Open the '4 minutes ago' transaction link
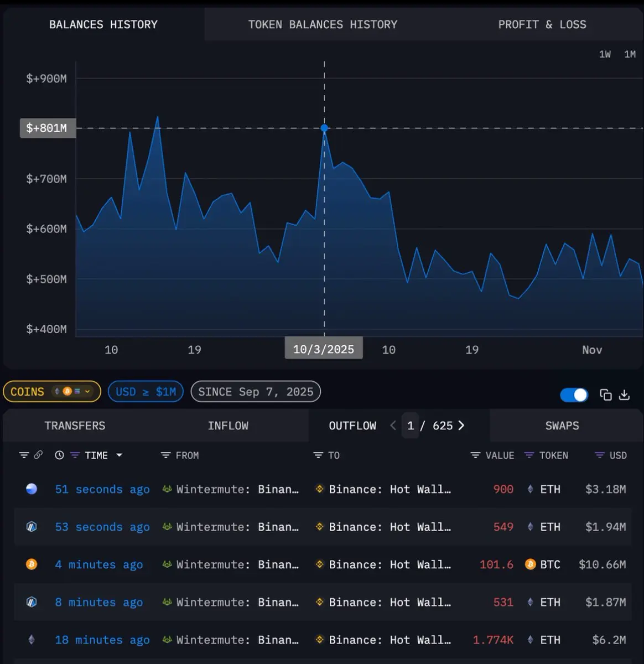Viewport: 644px width, 664px height. [99, 564]
